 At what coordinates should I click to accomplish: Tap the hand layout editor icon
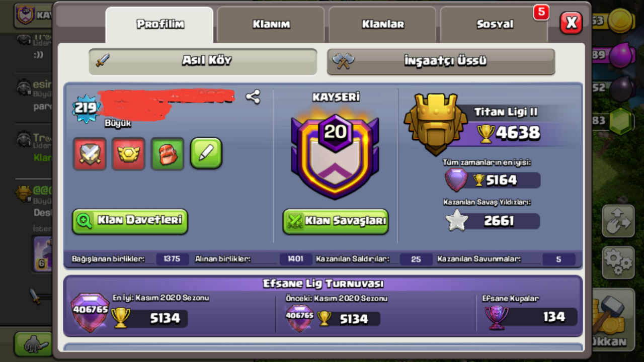618,221
